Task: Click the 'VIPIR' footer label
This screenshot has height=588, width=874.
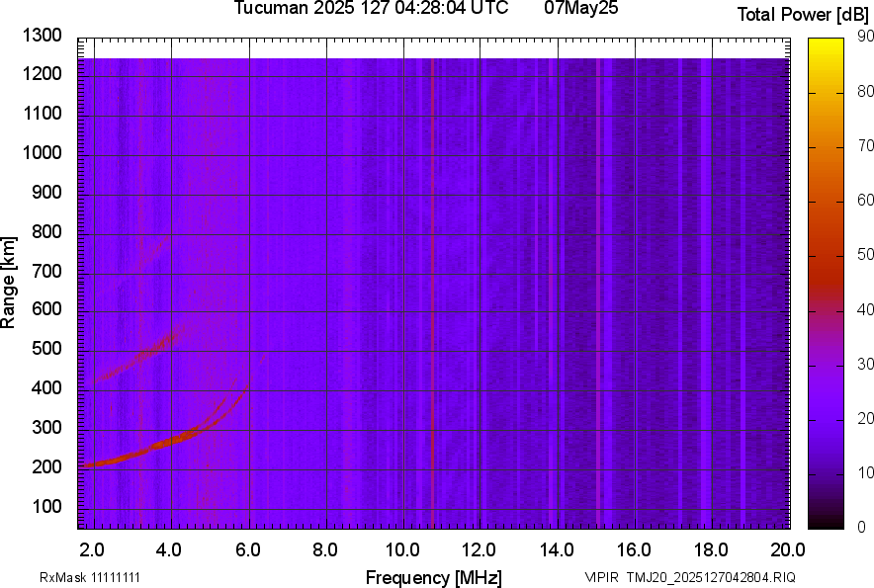Action: (x=601, y=577)
